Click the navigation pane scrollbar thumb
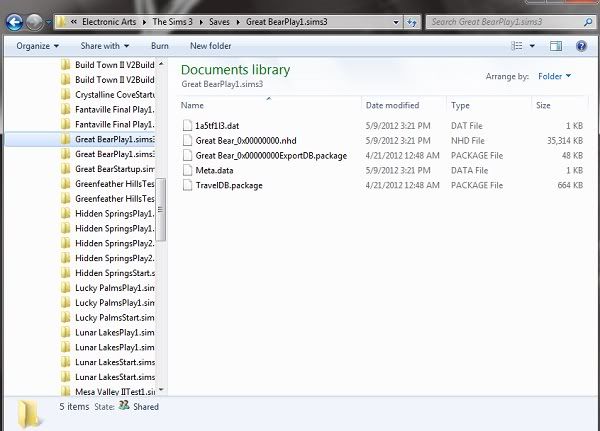This screenshot has width=600, height=431. pyautogui.click(x=161, y=209)
